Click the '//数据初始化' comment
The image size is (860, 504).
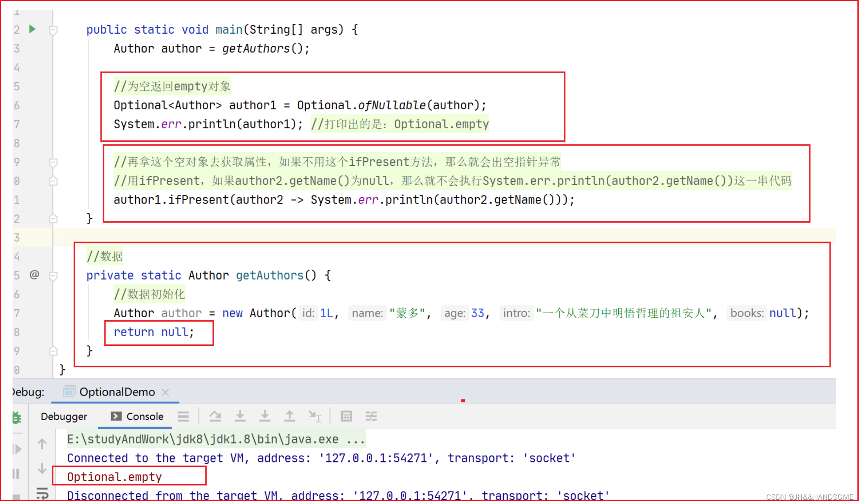tap(150, 294)
